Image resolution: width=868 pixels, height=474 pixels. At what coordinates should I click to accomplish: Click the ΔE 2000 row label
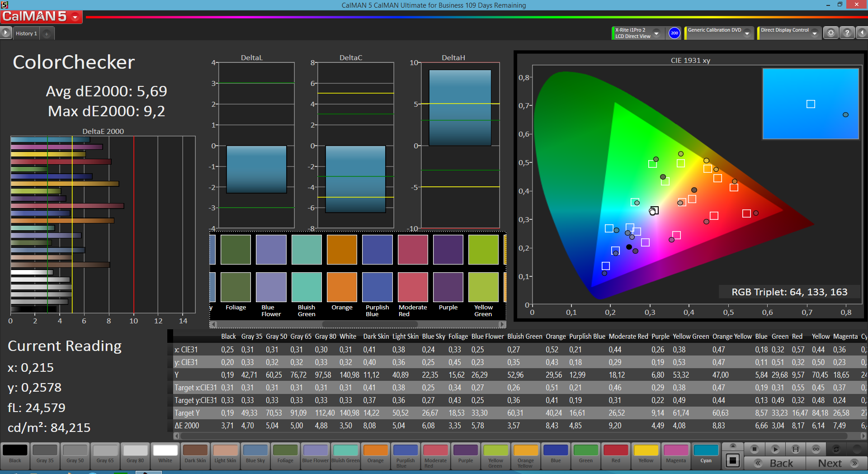pyautogui.click(x=187, y=426)
